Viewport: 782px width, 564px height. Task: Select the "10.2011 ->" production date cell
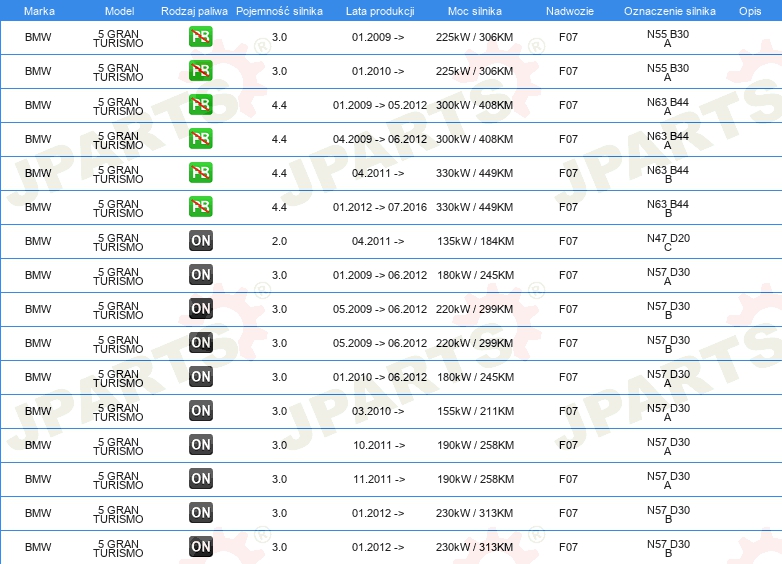click(x=379, y=445)
